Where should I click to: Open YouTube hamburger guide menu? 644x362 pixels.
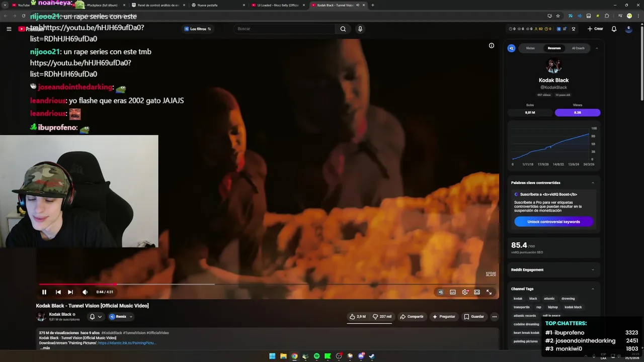point(9,29)
